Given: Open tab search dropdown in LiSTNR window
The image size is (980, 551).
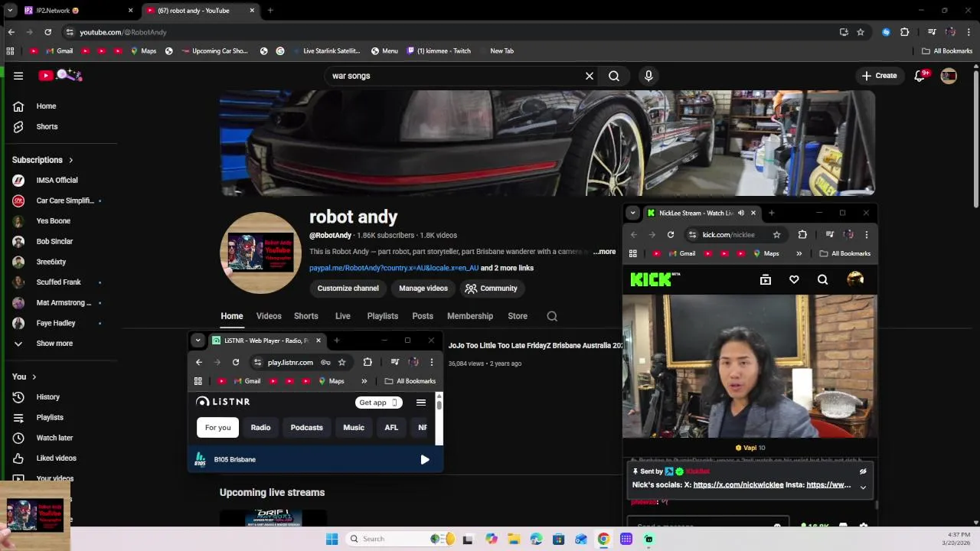Looking at the screenshot, I should (x=198, y=341).
